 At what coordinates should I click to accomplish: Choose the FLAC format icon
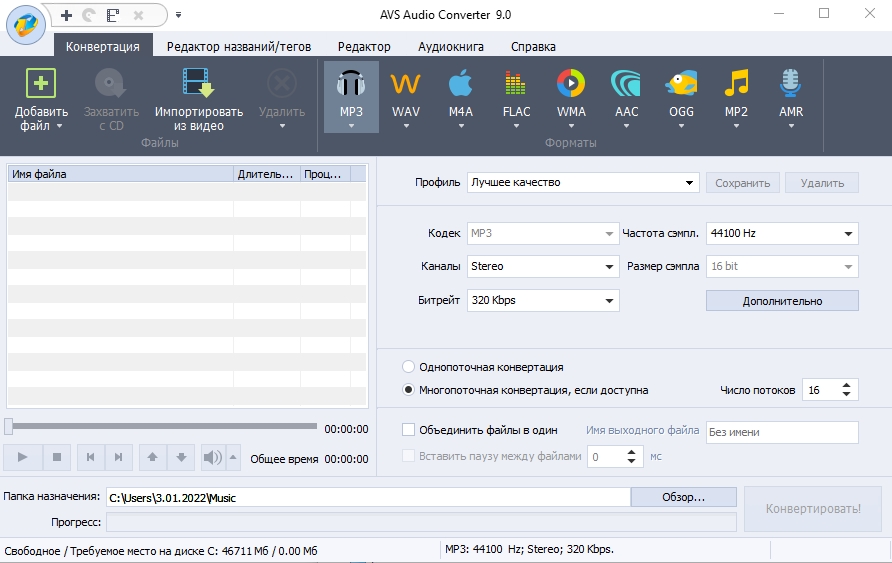click(516, 84)
